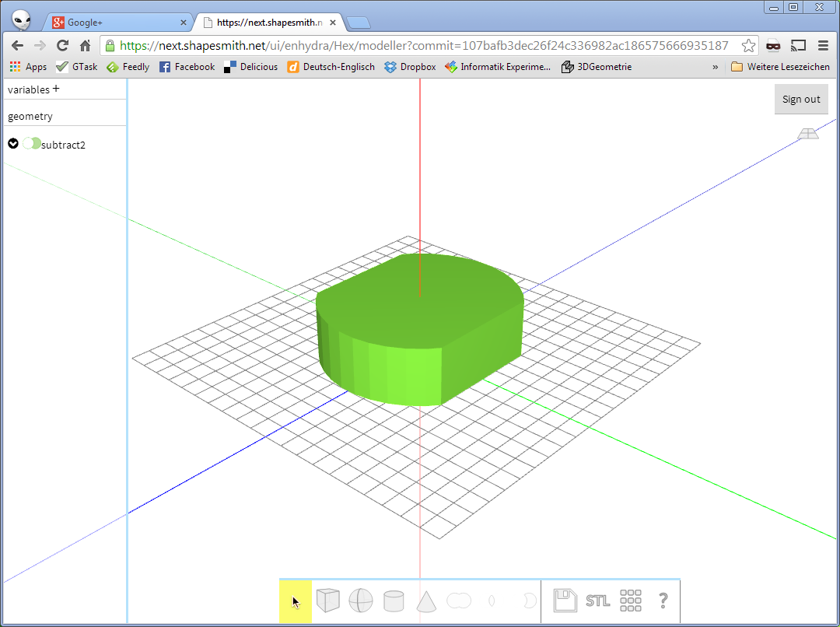Image resolution: width=840 pixels, height=627 pixels.
Task: Save the model with floppy disk icon
Action: pyautogui.click(x=565, y=601)
